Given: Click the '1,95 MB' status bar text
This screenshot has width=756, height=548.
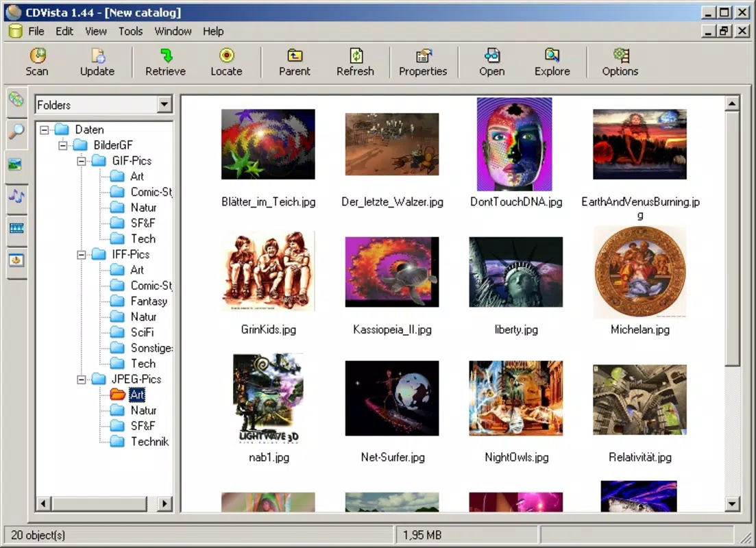Looking at the screenshot, I should click(x=422, y=535).
